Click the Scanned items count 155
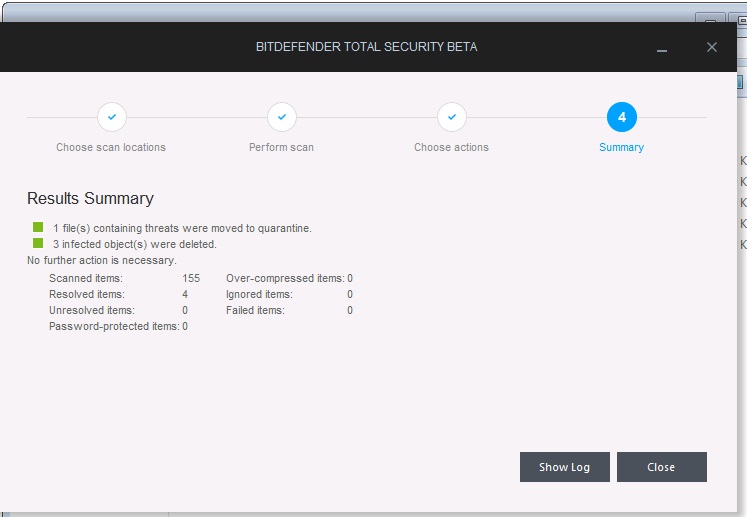747x517 pixels. tap(191, 278)
